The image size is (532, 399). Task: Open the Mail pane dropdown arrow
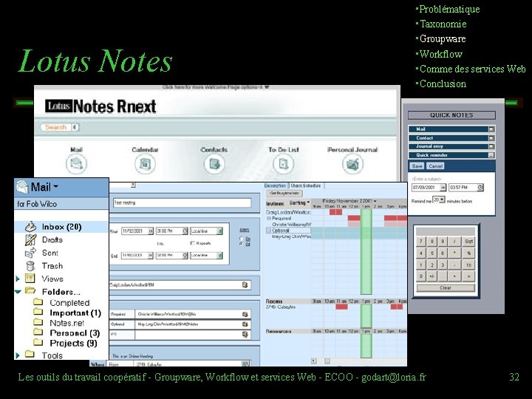55,186
